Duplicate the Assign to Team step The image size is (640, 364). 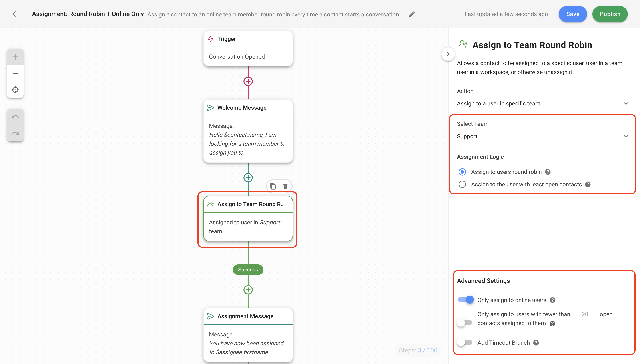coord(273,186)
